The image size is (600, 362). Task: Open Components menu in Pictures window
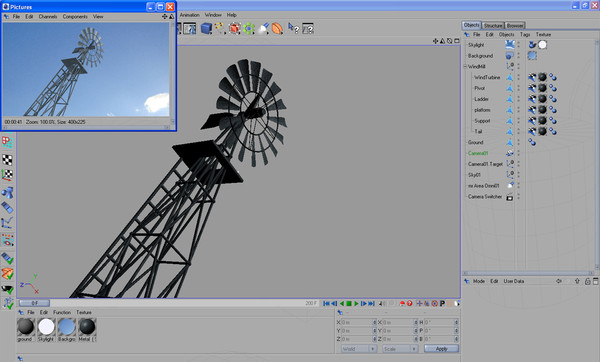[75, 16]
